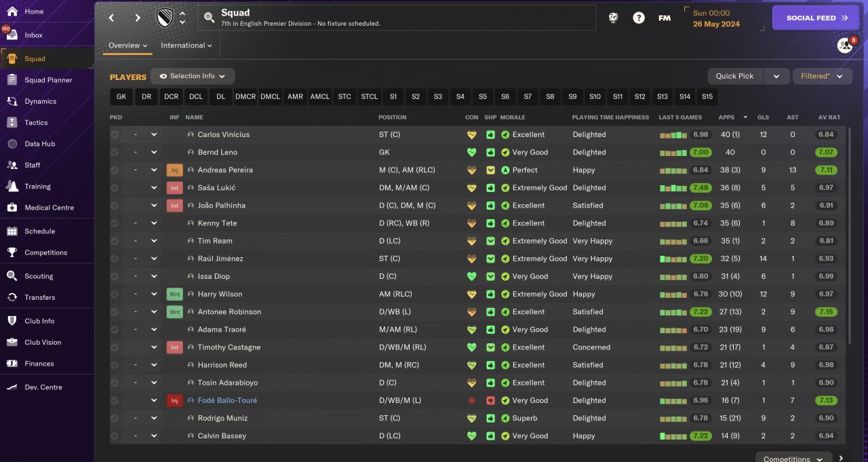Open the Tactics sidebar icon
This screenshot has width=868, height=462.
(x=12, y=123)
